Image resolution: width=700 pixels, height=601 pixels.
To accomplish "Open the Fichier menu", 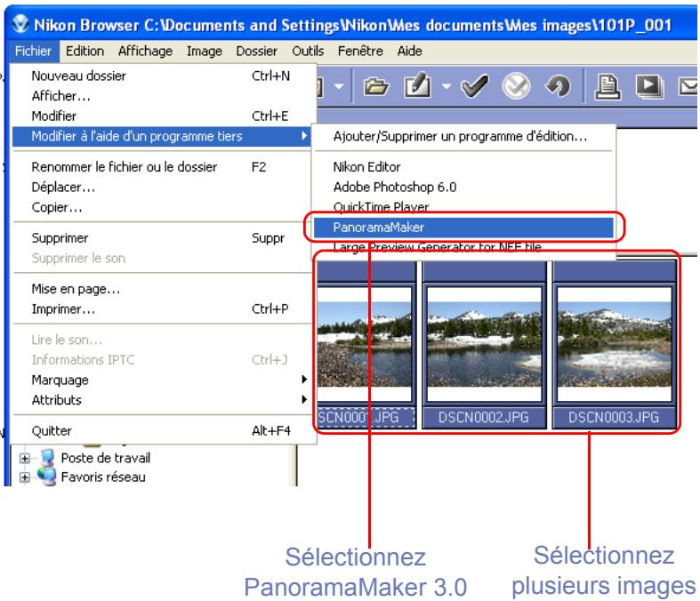I will pos(33,51).
